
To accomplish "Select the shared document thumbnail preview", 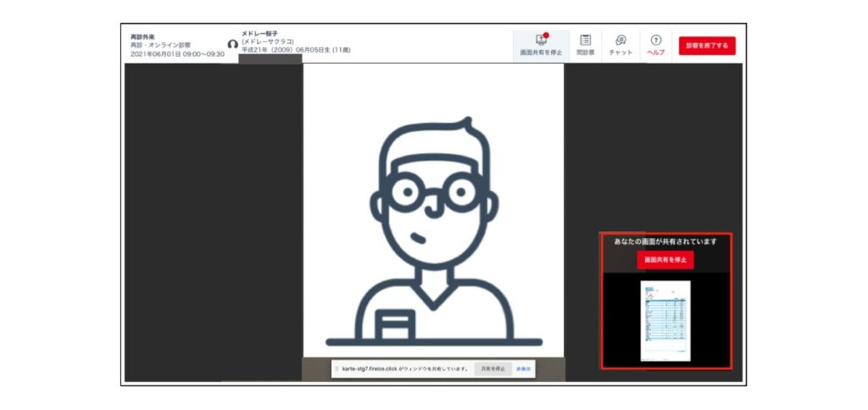I will (665, 321).
